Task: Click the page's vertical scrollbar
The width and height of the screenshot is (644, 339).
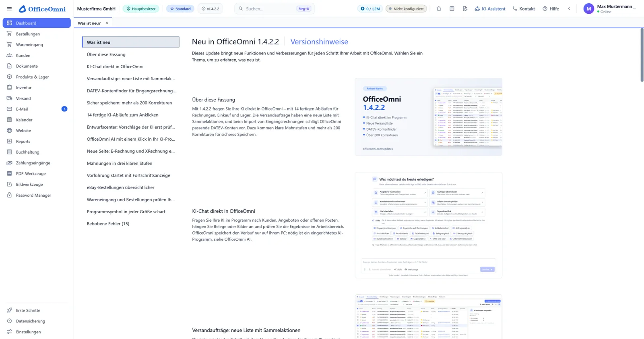Action: pos(642,55)
